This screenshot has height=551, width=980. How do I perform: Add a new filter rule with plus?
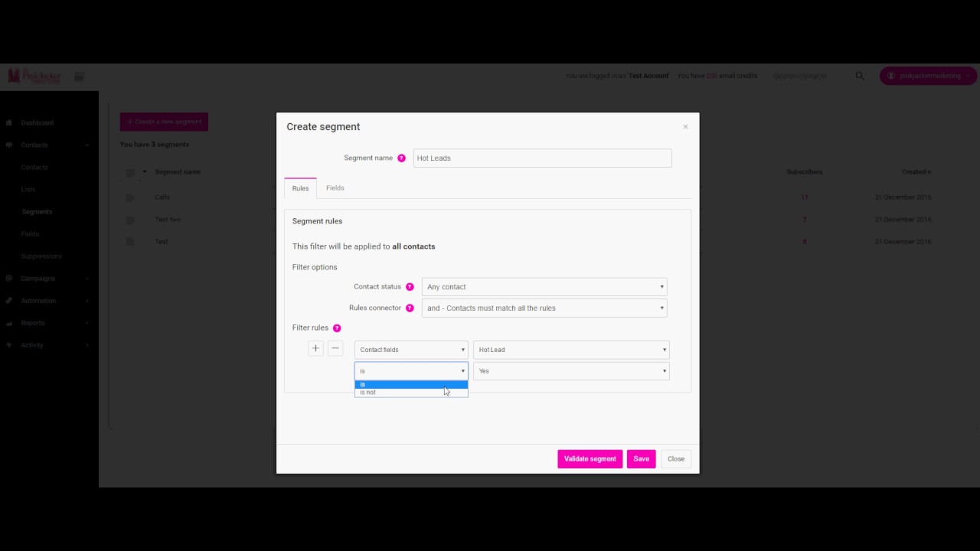315,348
